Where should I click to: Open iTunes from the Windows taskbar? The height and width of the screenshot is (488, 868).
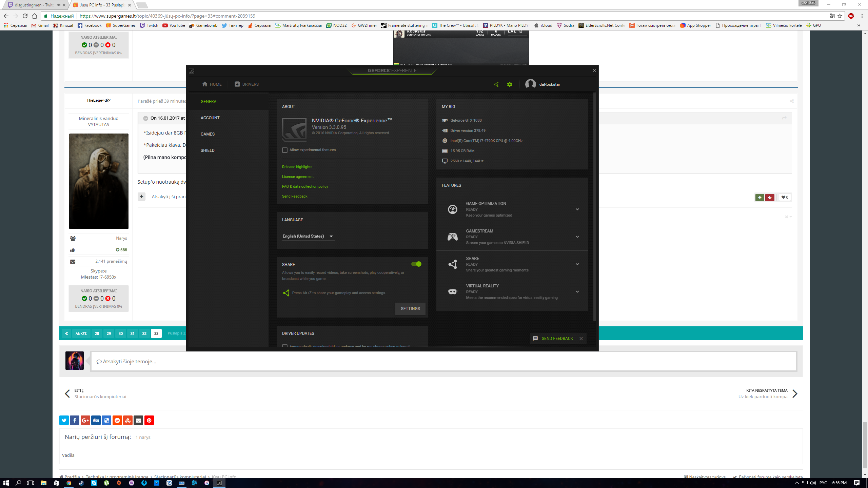click(x=207, y=483)
